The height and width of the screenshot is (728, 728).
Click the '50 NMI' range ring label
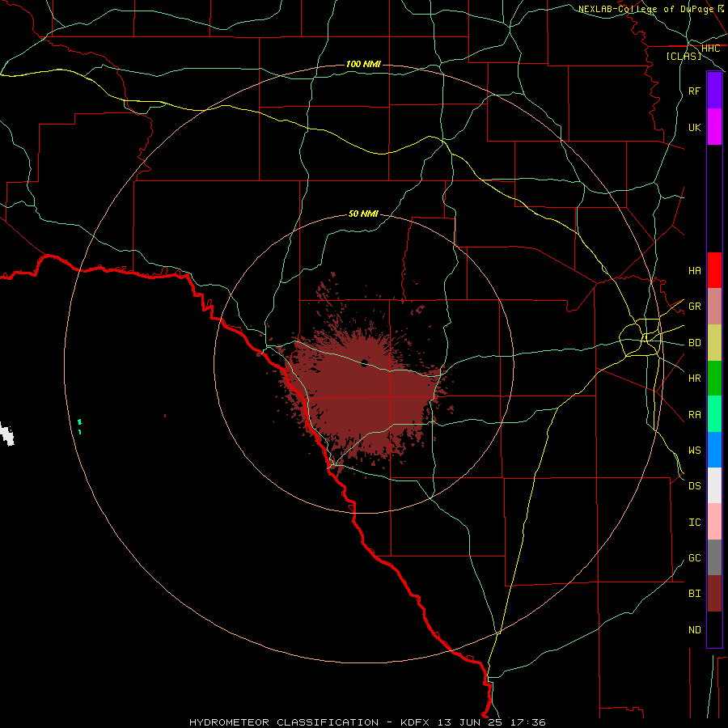363,214
